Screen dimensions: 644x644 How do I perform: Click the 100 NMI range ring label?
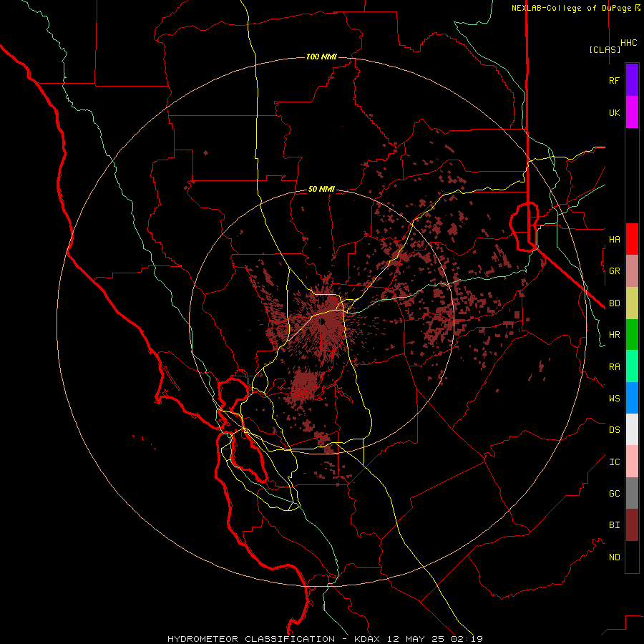(x=321, y=57)
